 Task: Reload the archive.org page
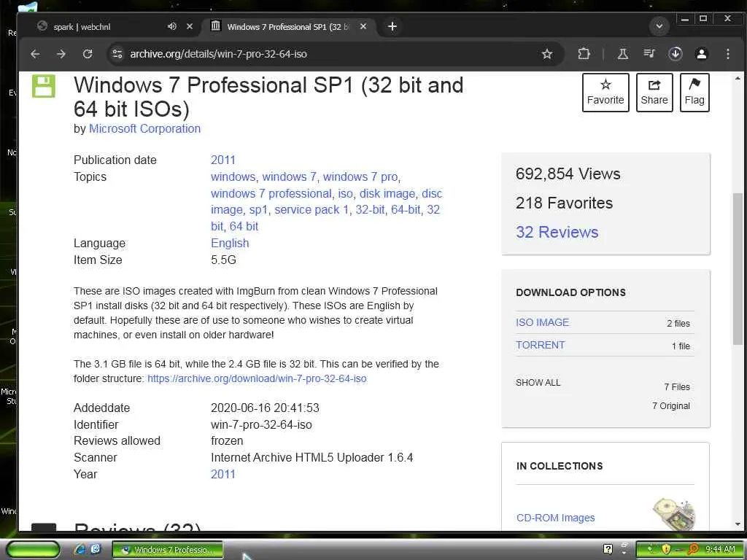(88, 54)
